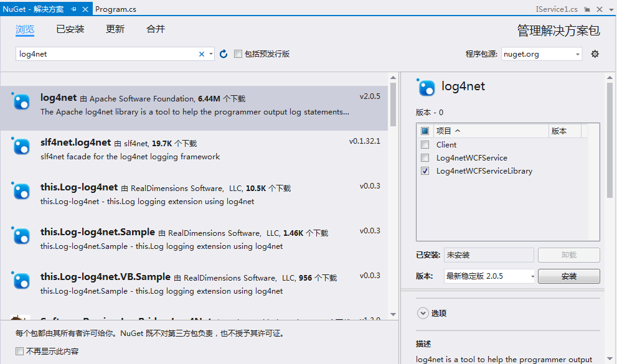Click the v0.1.32.1 version label
617x364 pixels.
click(364, 141)
